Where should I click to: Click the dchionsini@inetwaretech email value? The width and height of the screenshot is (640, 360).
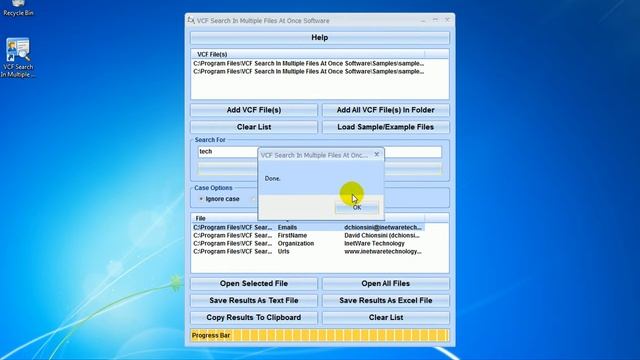383,227
